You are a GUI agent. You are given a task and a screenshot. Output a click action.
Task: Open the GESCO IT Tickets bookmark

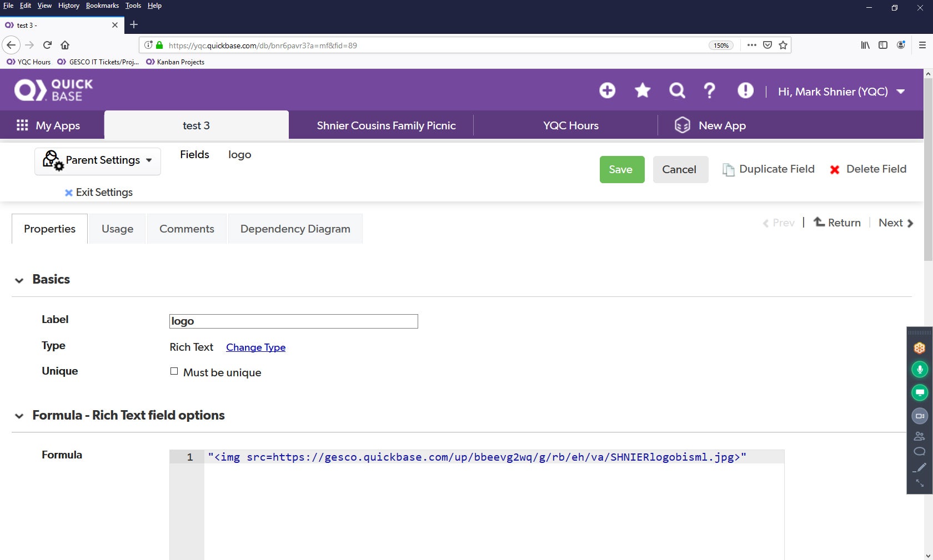coord(98,62)
